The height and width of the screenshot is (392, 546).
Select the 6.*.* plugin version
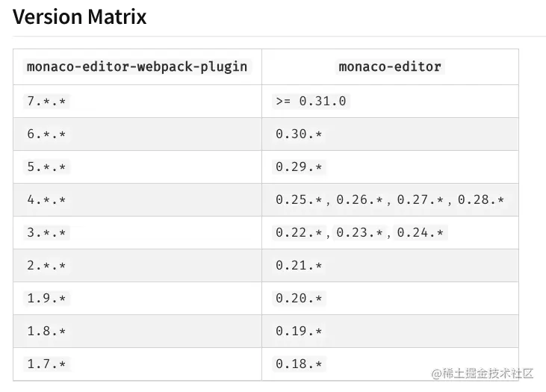[46, 134]
